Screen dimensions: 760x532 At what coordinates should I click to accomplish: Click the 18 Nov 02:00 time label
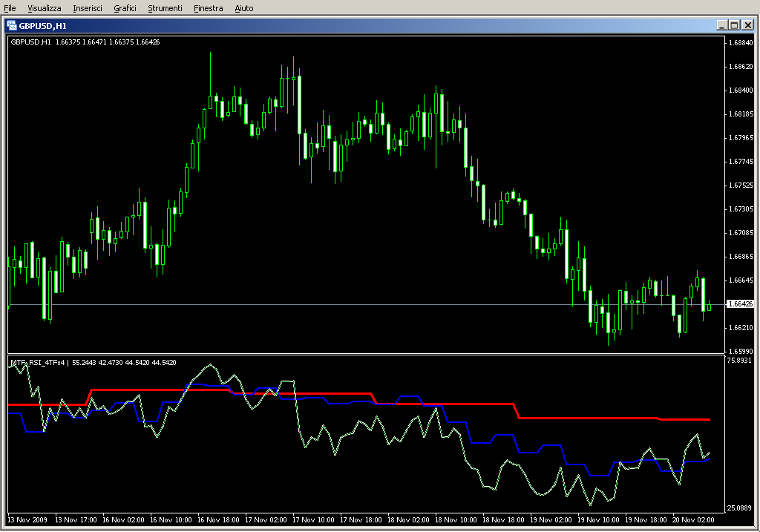tap(408, 520)
